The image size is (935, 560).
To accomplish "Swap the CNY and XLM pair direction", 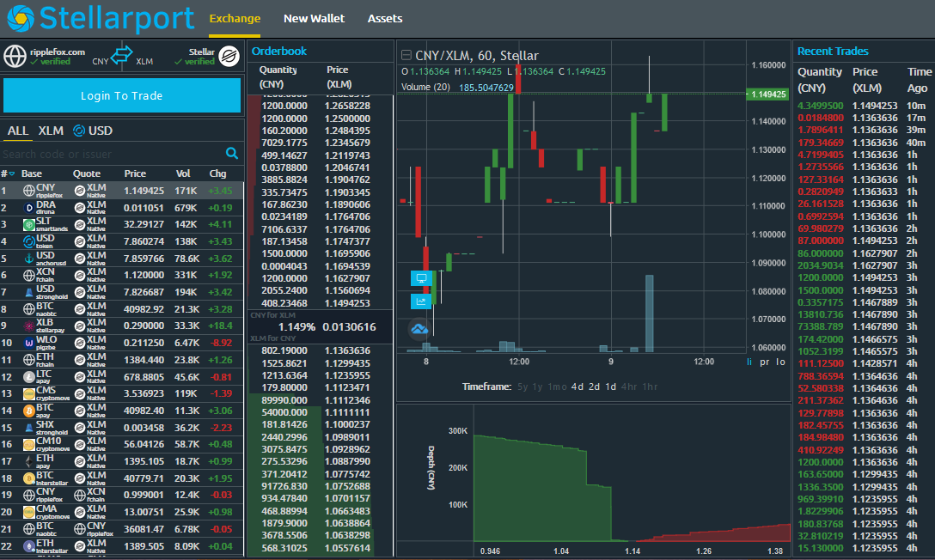I will (122, 56).
